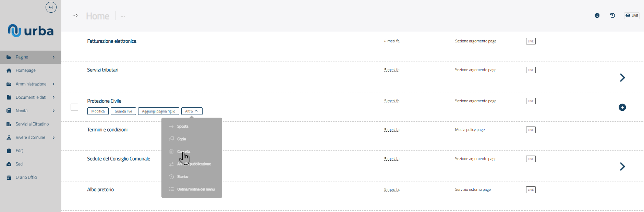The image size is (644, 212).
Task: Click the breadcrumb ellipsis after Home
Action: click(123, 16)
